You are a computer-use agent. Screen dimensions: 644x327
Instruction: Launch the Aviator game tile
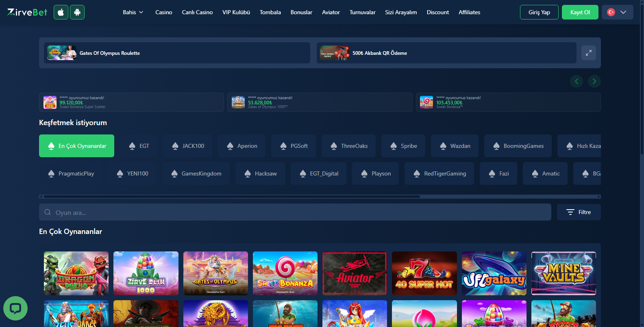(x=355, y=273)
